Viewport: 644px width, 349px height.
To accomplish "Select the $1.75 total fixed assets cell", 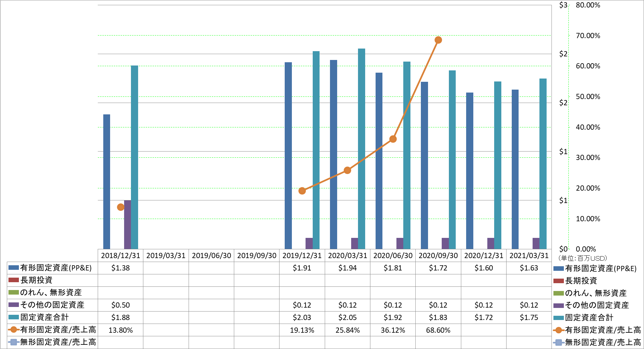I will pyautogui.click(x=529, y=317).
